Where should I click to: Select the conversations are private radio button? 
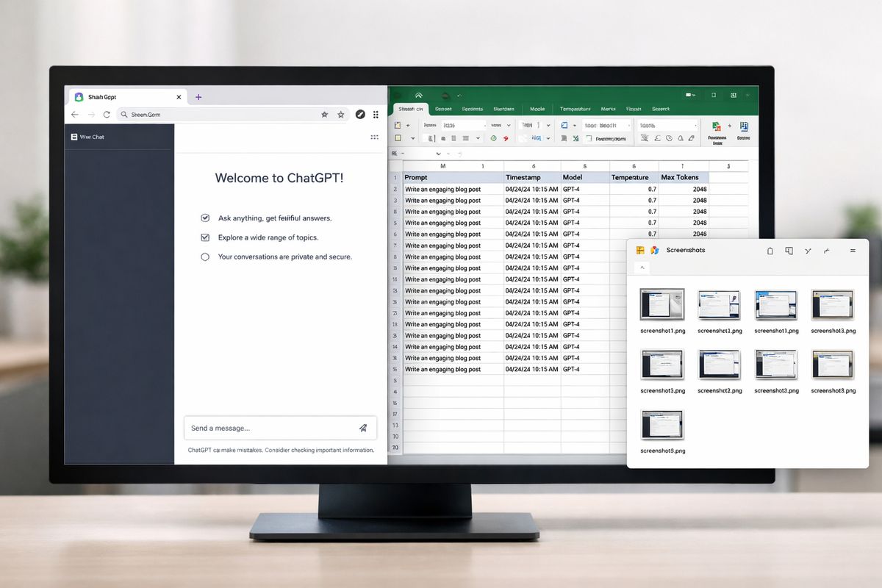205,257
